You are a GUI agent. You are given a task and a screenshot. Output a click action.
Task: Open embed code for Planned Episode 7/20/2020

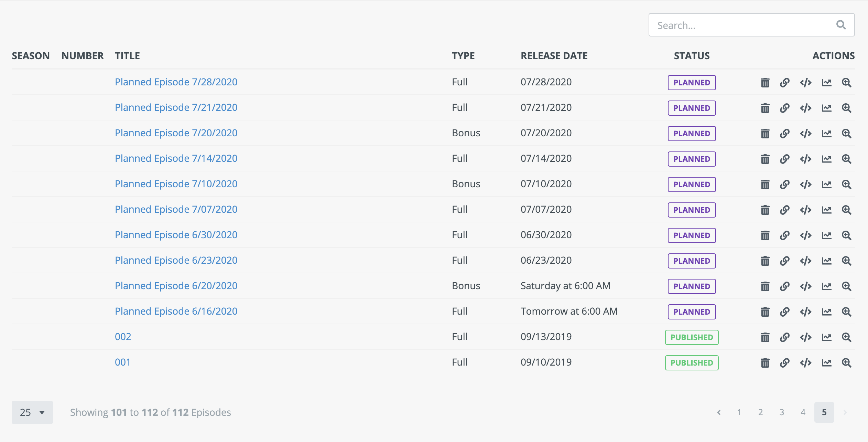805,134
